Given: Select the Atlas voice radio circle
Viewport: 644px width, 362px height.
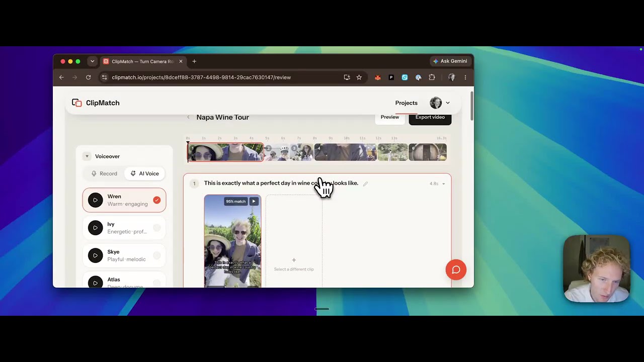Looking at the screenshot, I should point(157,283).
